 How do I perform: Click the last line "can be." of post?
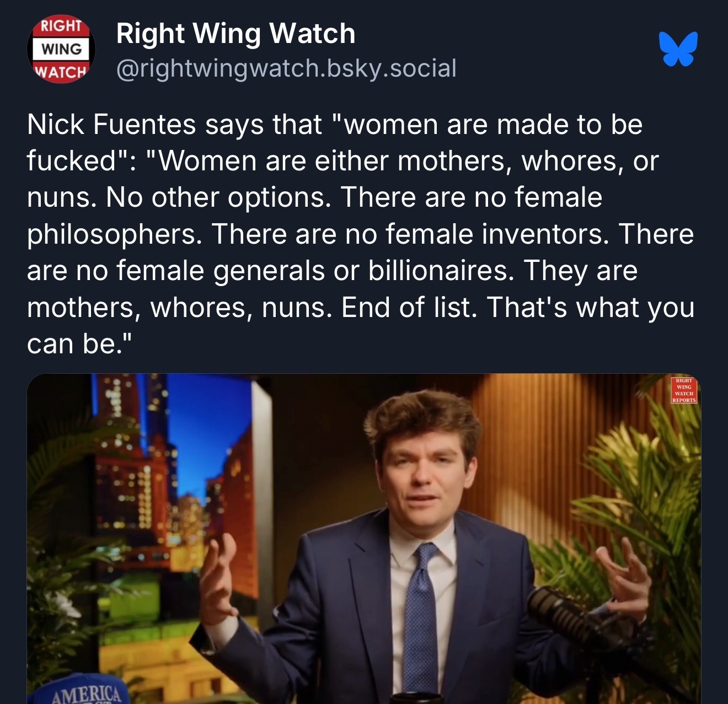[x=79, y=344]
